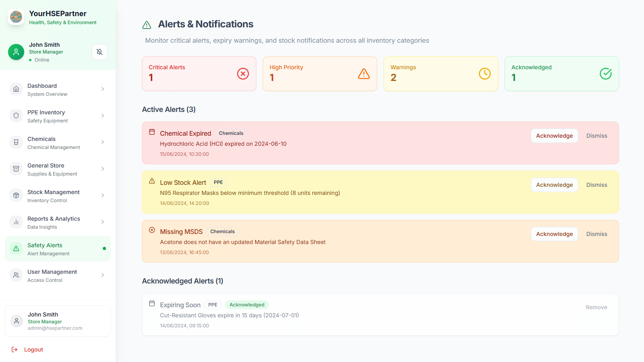Screen dimensions: 644x362
Task: Expand the Chemicals chevron arrow
Action: (x=103, y=142)
